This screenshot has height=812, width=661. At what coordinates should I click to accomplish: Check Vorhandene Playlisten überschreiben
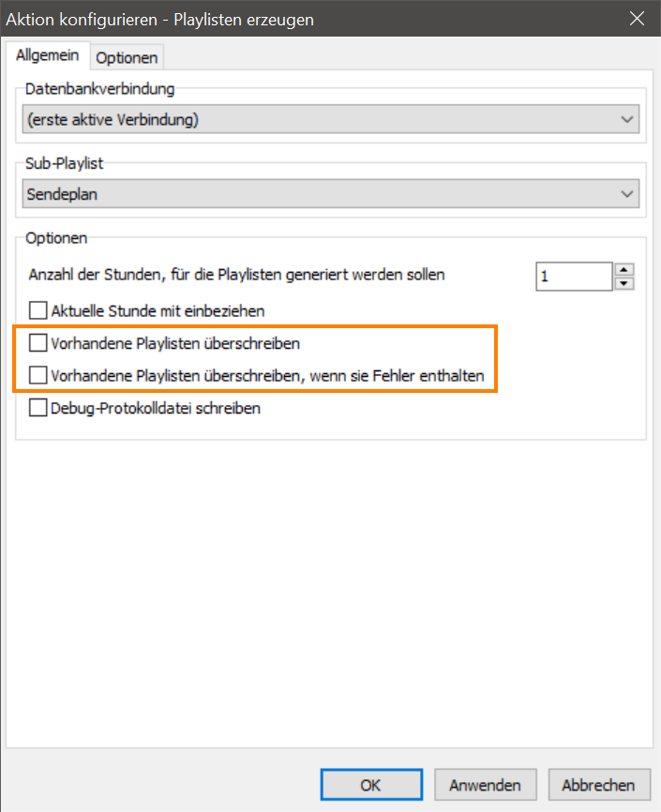pos(38,343)
